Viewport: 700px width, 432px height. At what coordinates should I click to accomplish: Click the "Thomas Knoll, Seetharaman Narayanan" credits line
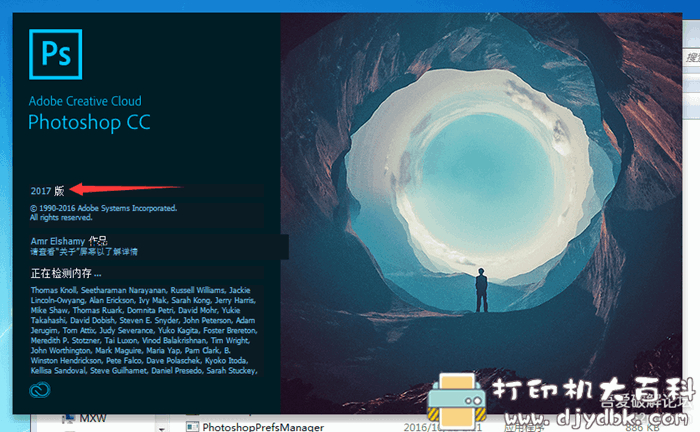click(141, 290)
